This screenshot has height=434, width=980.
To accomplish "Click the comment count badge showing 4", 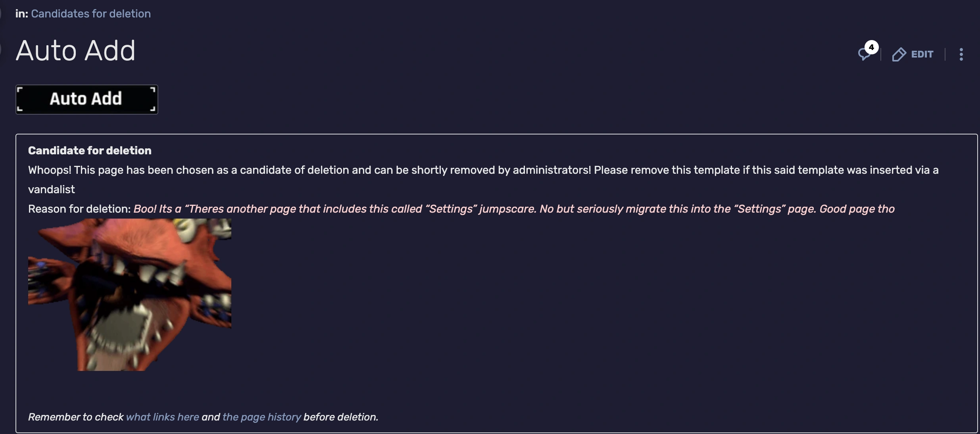I will (x=871, y=47).
